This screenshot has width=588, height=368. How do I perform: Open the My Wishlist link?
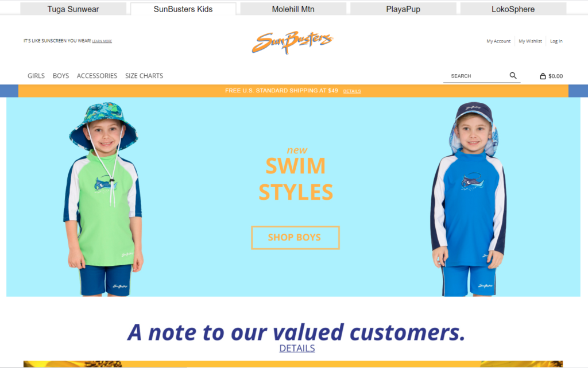click(x=530, y=41)
